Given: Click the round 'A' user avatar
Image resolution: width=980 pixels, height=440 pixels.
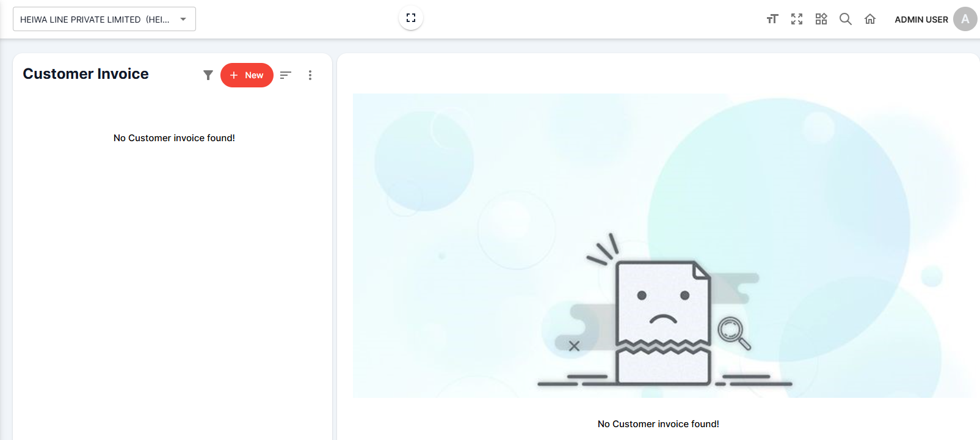Looking at the screenshot, I should tap(965, 19).
